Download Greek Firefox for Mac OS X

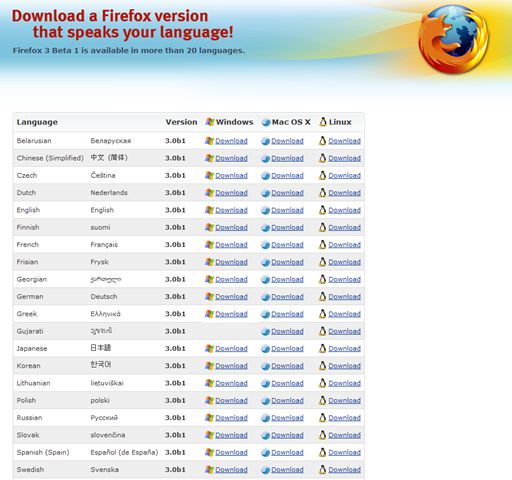pos(287,314)
